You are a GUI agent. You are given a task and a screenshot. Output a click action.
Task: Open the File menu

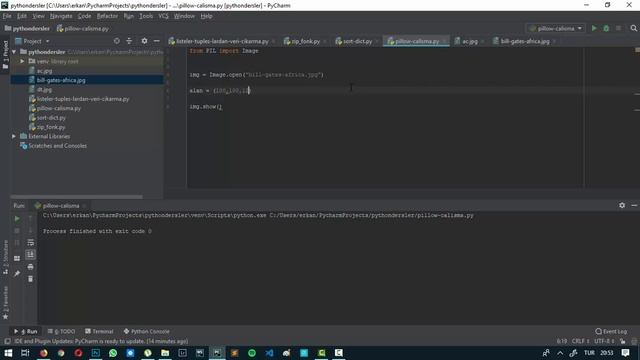[x=7, y=16]
